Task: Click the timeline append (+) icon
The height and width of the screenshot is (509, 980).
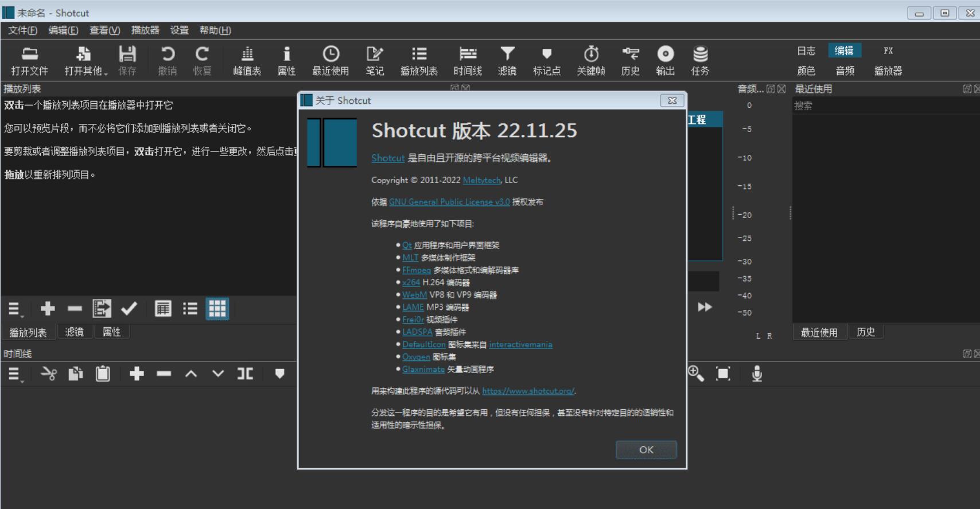Action: point(137,374)
